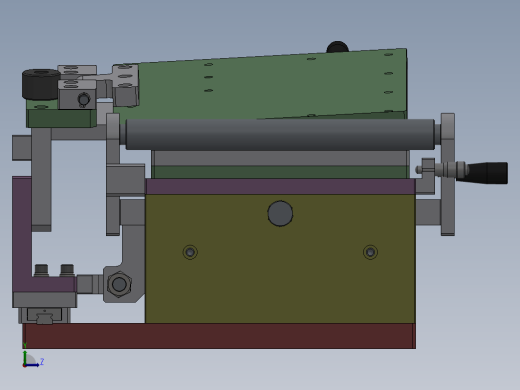Pick the large olive block face
The height and width of the screenshot is (390, 520).
coord(280,259)
